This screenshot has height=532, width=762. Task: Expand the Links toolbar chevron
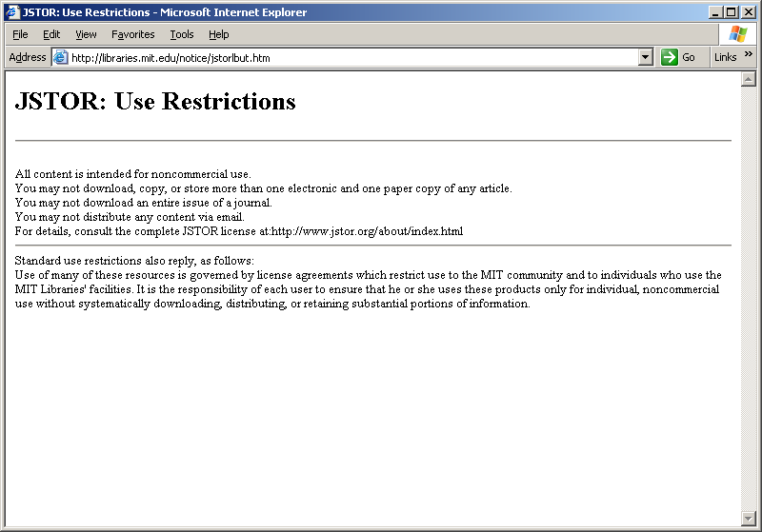click(749, 55)
